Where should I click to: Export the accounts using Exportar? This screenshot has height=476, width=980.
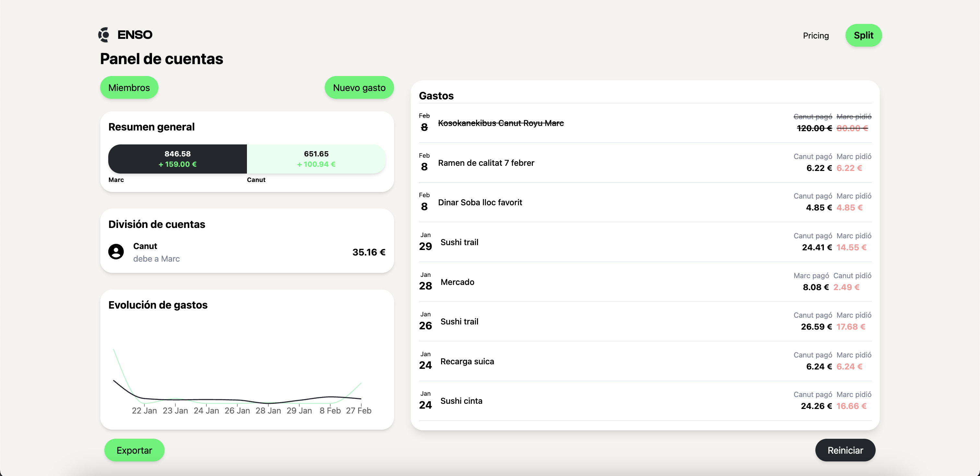point(134,450)
